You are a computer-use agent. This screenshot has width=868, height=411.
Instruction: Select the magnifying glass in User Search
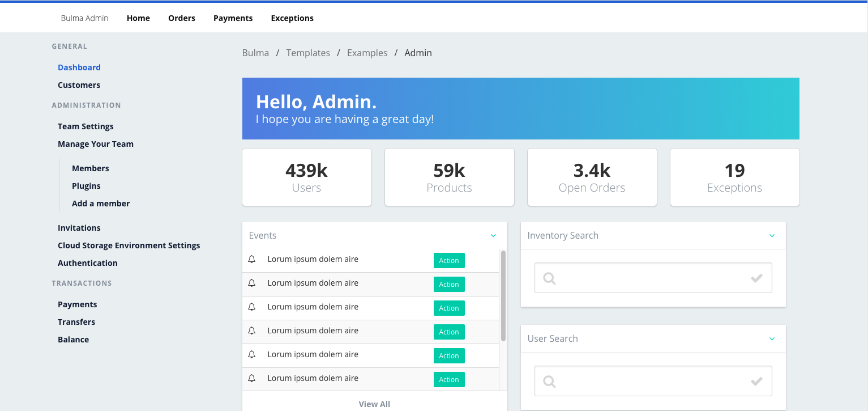click(549, 381)
